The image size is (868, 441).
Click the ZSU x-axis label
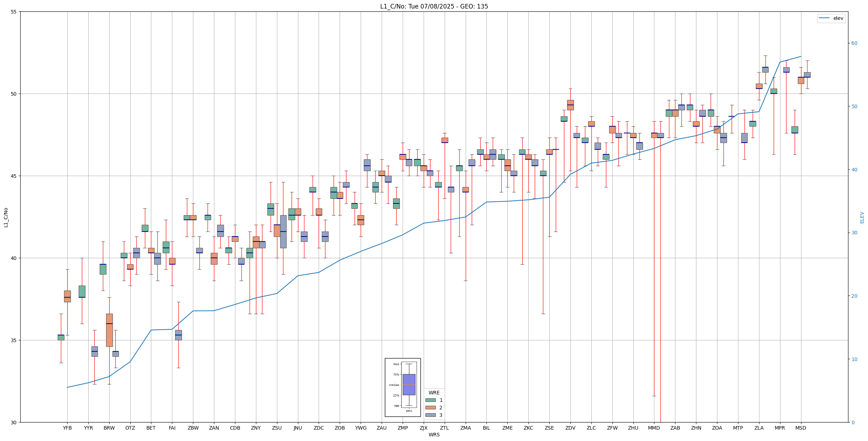click(277, 428)
